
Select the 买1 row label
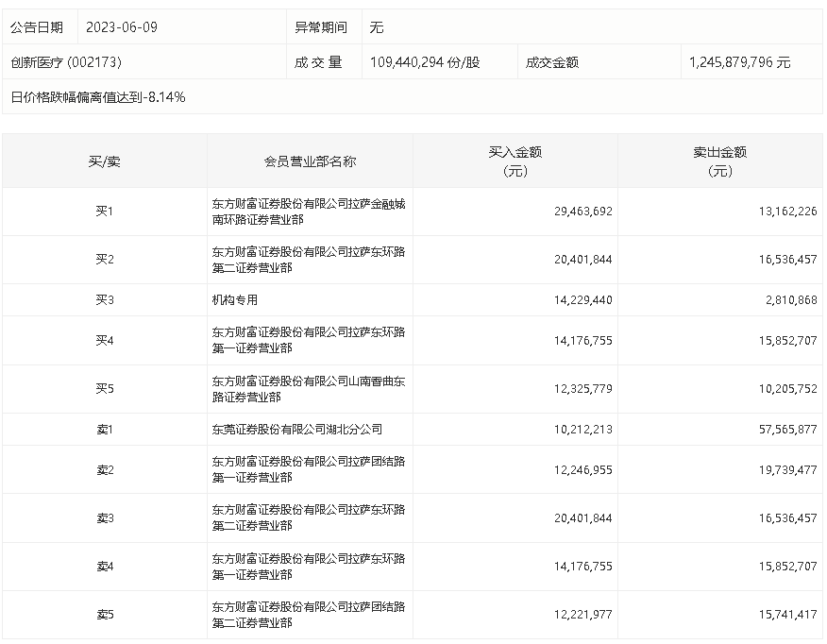pos(105,211)
